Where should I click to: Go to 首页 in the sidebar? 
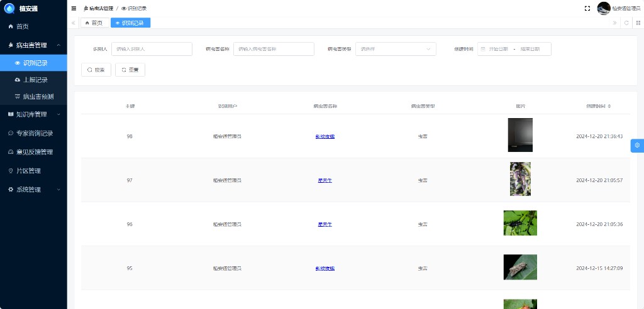point(33,26)
